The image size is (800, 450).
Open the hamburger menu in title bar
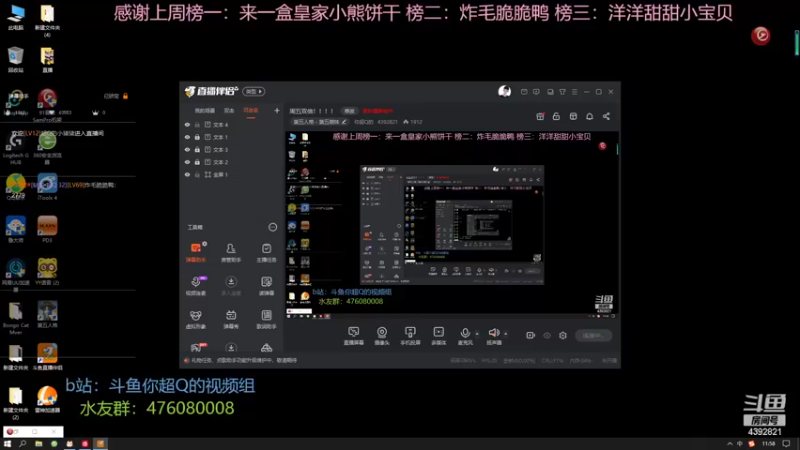click(x=574, y=92)
